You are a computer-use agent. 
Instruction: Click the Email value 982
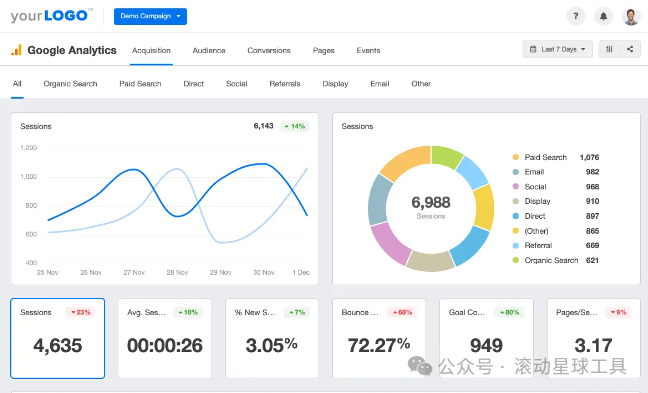point(592,172)
